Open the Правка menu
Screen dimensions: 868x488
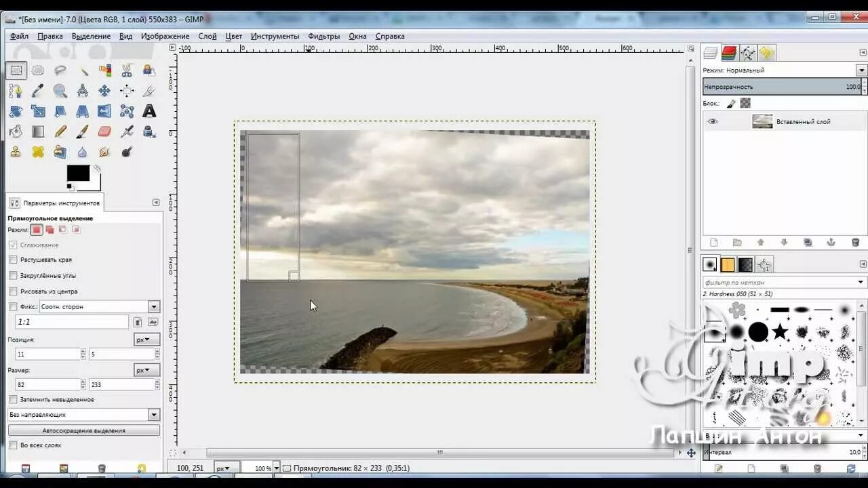[50, 37]
